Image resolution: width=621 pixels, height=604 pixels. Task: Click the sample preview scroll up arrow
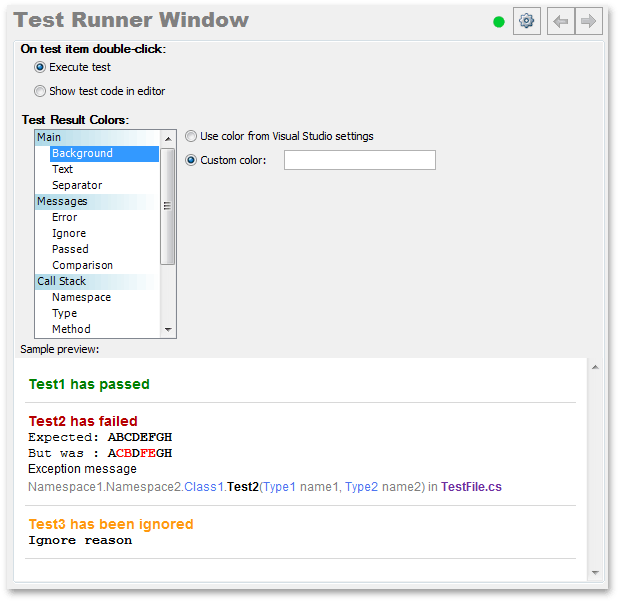[x=595, y=368]
